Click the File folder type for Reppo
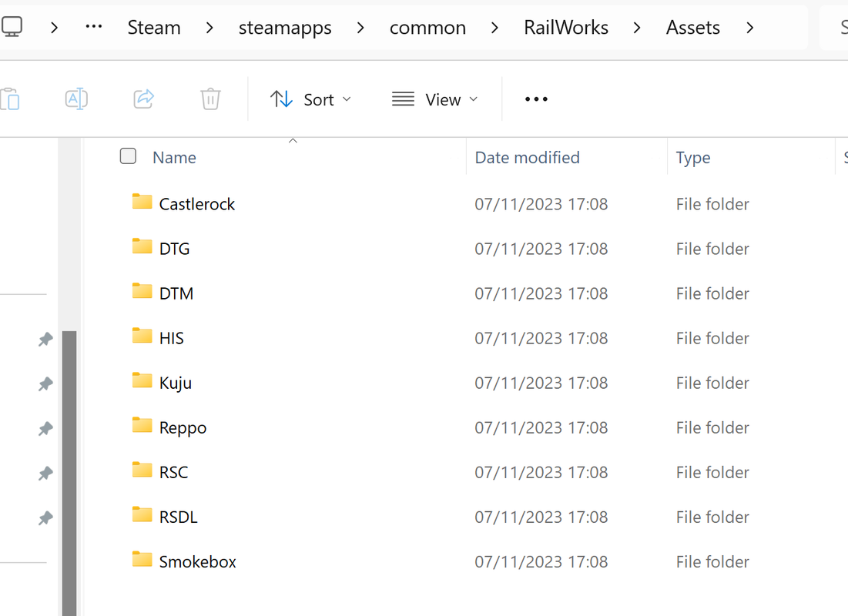 (712, 428)
